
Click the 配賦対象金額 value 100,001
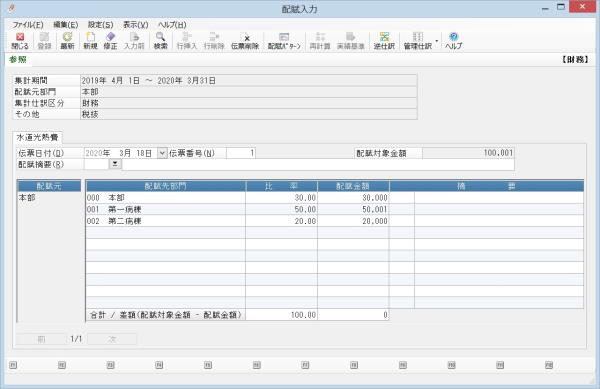point(468,153)
